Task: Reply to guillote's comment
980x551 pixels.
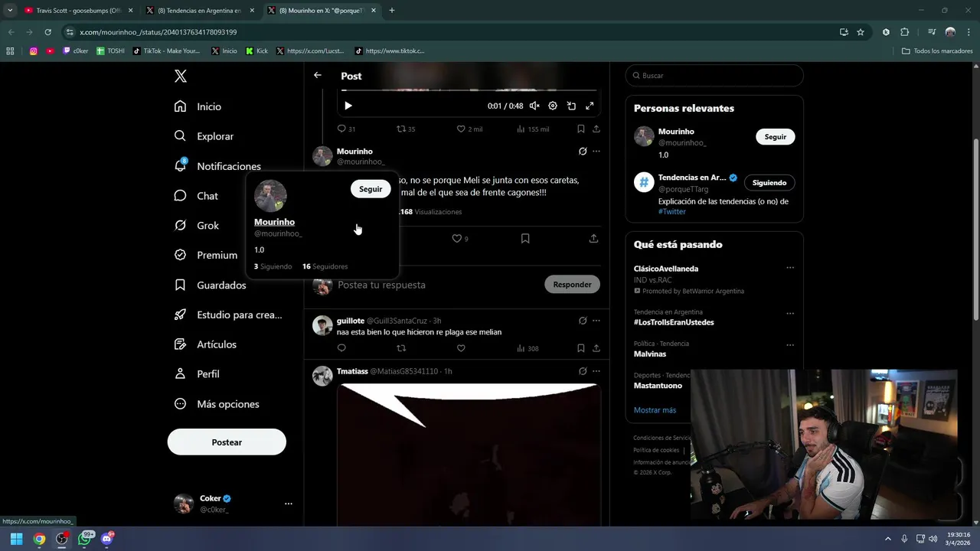Action: pyautogui.click(x=341, y=348)
